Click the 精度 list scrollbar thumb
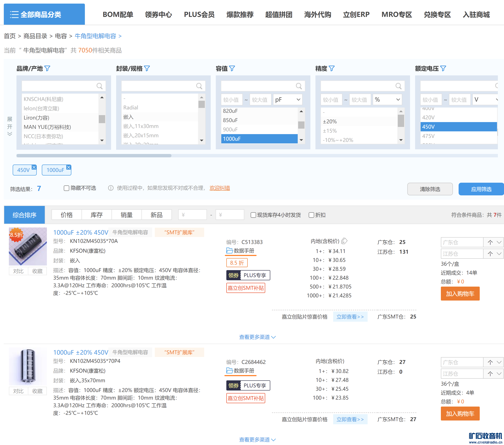Screen dimensions: 504x445 pyautogui.click(x=401, y=121)
